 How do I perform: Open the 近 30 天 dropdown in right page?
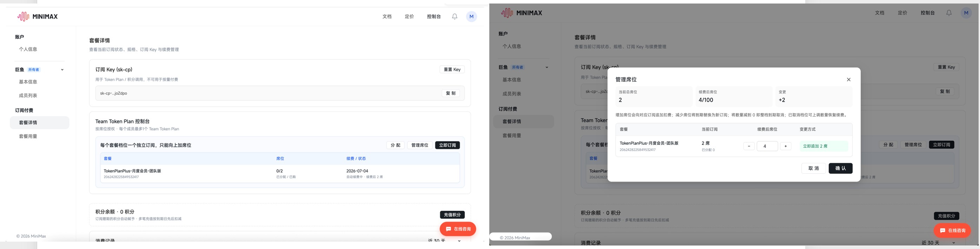point(938,243)
